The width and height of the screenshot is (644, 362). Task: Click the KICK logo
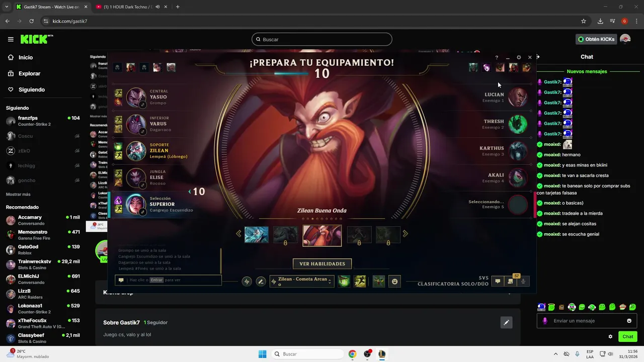(x=36, y=39)
